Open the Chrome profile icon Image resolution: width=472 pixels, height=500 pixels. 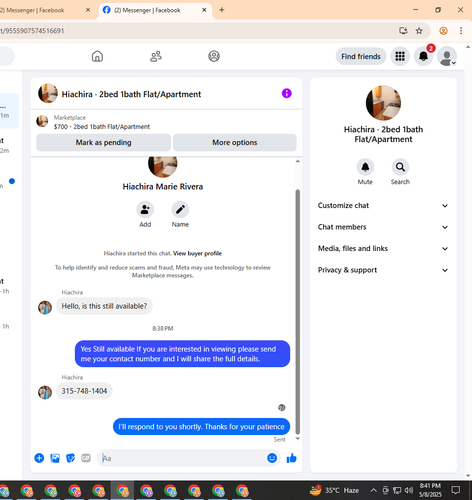(x=443, y=31)
